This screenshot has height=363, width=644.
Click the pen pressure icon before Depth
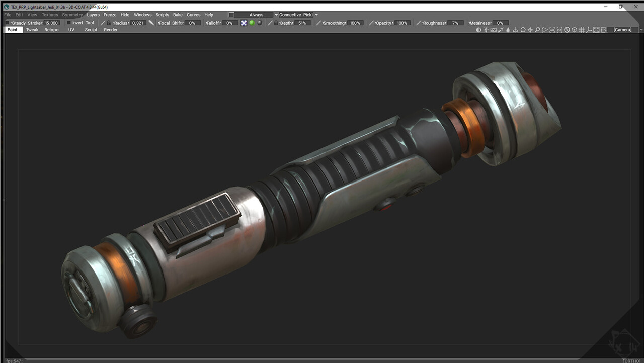(270, 23)
